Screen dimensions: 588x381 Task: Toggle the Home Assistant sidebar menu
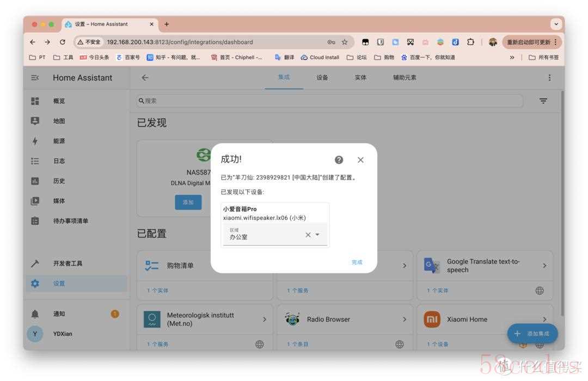click(35, 78)
